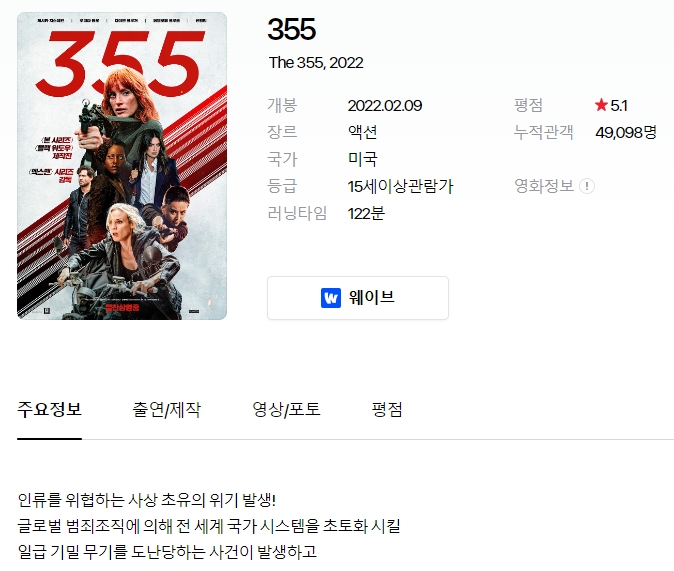674x571 pixels.
Task: Click the first synopsis line about 위기 발생
Action: pos(147,500)
